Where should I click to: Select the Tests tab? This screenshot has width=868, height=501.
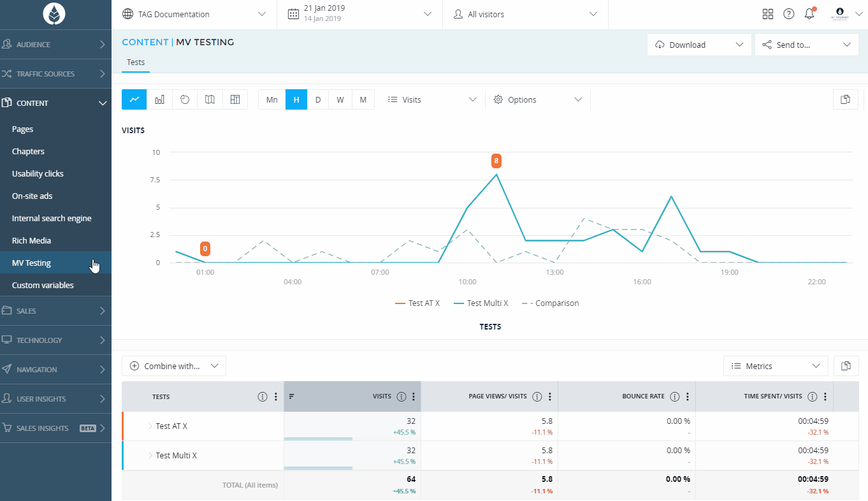(x=136, y=62)
